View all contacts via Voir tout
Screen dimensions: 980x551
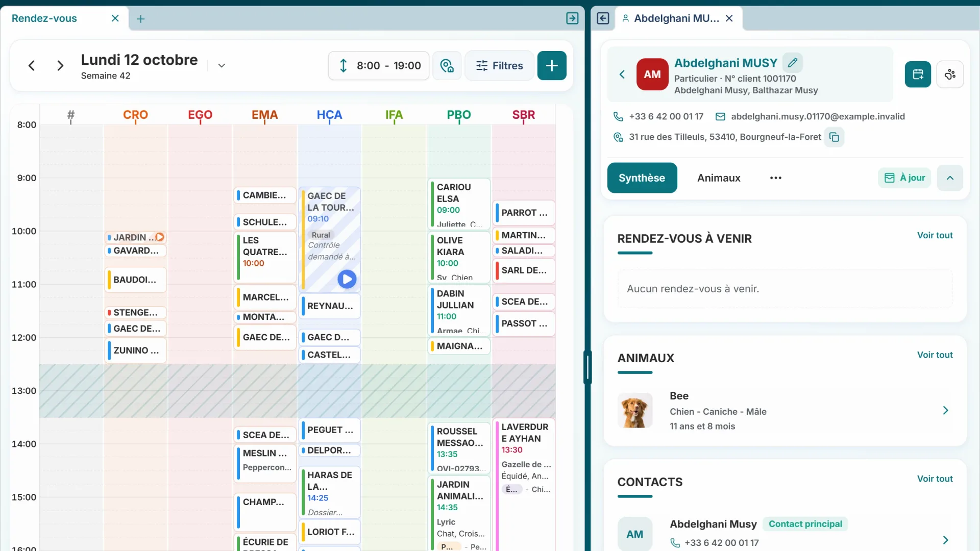click(935, 479)
